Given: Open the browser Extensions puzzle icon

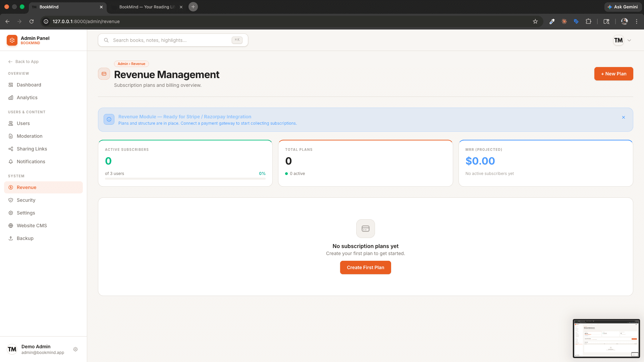Looking at the screenshot, I should 589,21.
